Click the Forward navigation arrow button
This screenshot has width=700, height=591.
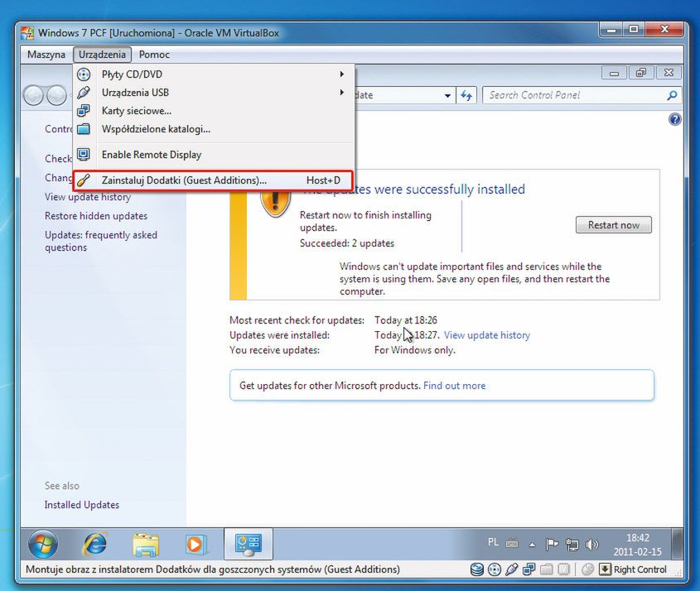(56, 95)
